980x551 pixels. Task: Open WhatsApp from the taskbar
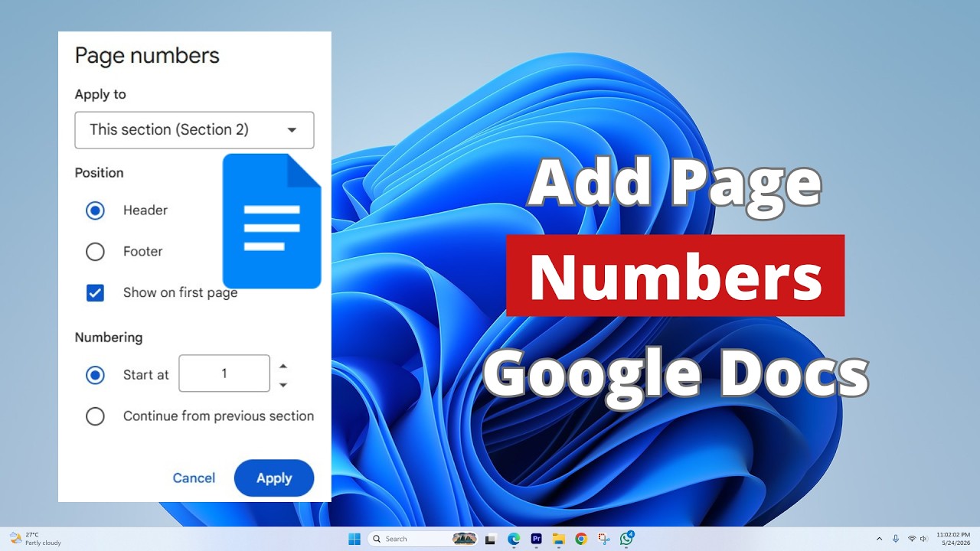point(626,539)
